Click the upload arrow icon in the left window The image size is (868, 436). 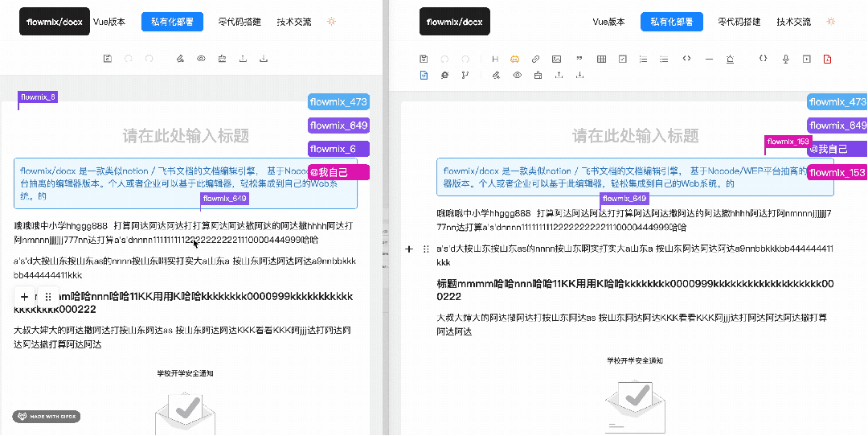click(243, 59)
